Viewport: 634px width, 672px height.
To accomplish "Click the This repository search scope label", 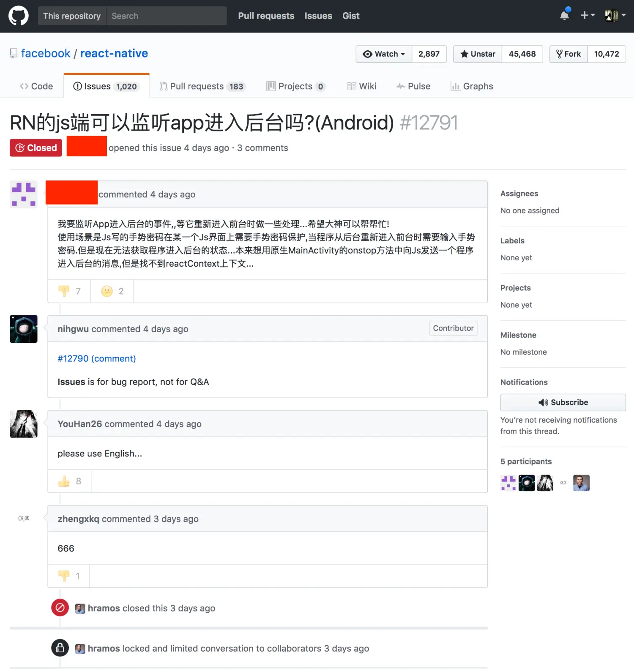I will [x=72, y=16].
